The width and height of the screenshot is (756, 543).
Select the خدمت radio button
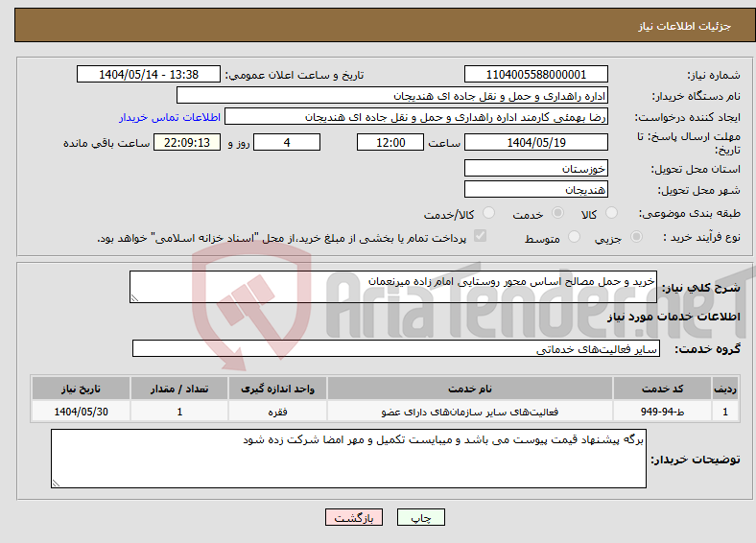coord(557,213)
